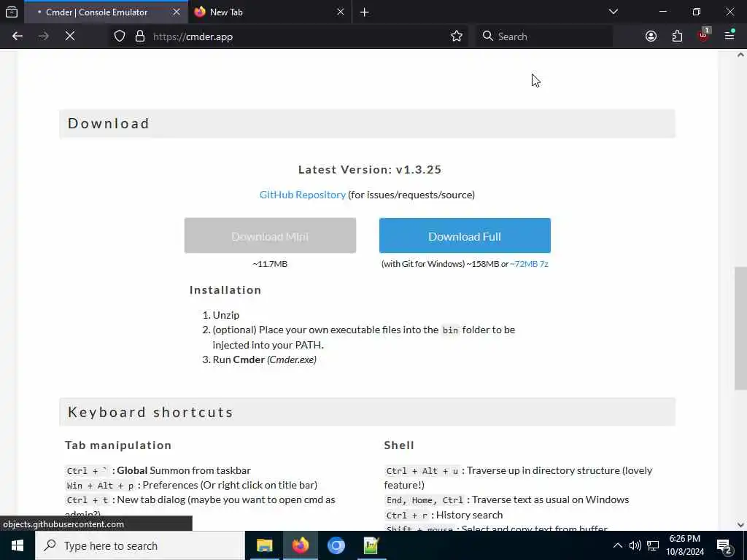Open the Chromium taskbar icon
Image resolution: width=747 pixels, height=560 pixels.
(336, 545)
